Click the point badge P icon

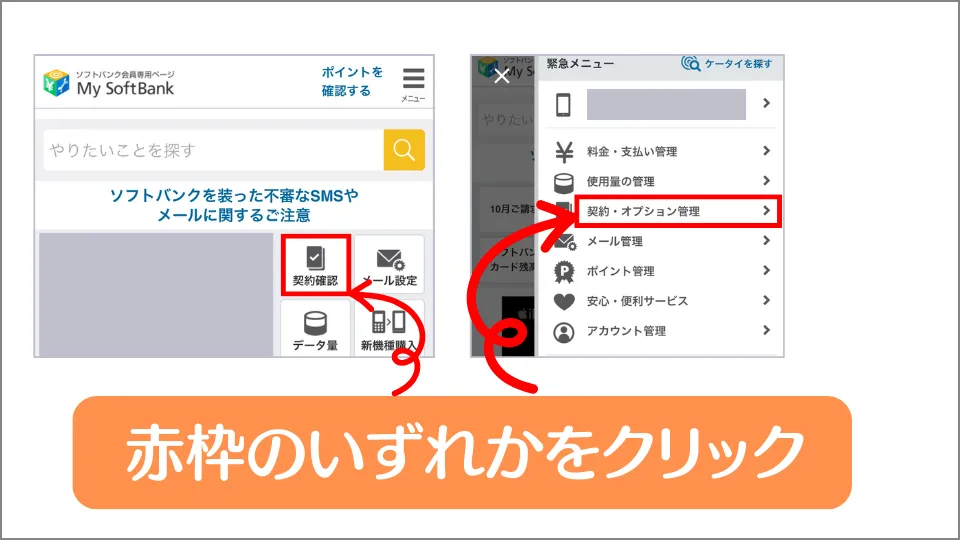(564, 272)
